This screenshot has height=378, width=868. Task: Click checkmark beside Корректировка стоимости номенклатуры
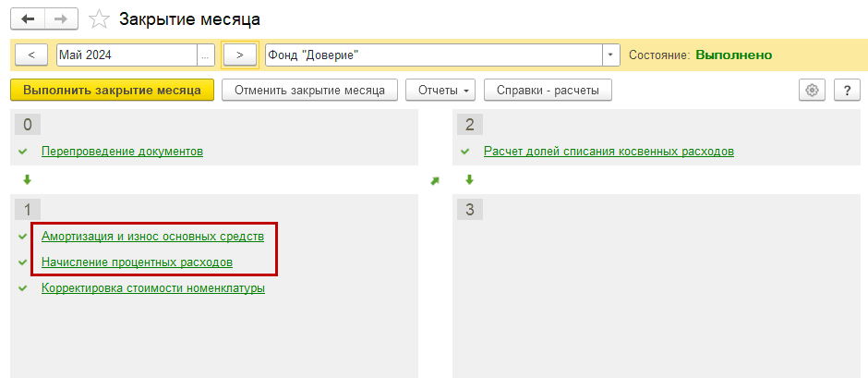[23, 288]
